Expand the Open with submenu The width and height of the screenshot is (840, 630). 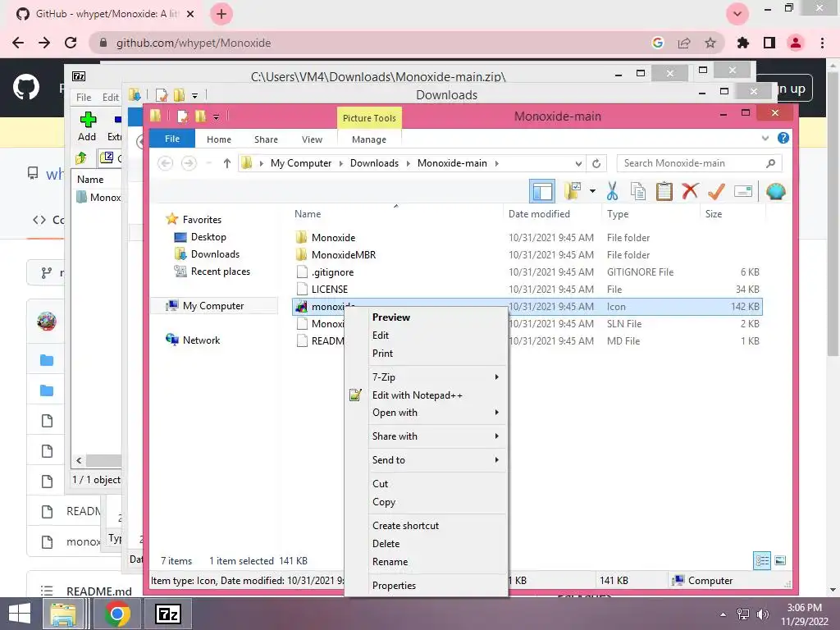pyautogui.click(x=426, y=413)
